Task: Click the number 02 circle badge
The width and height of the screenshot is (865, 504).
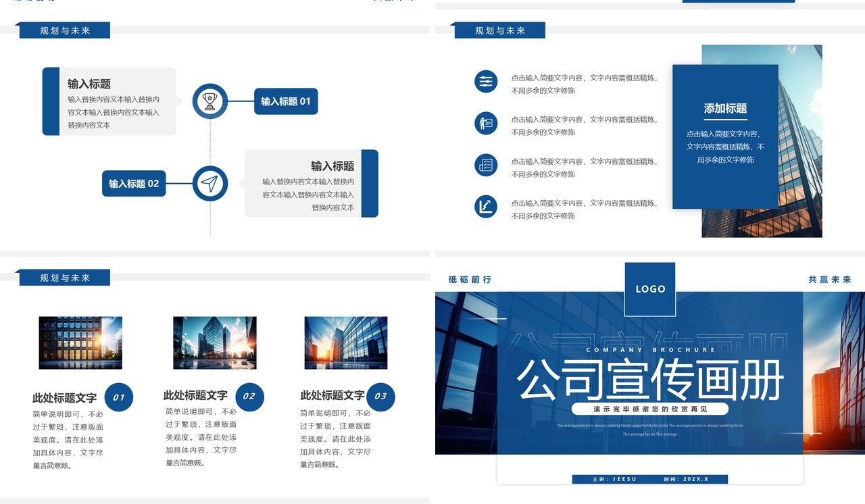Action: click(249, 397)
